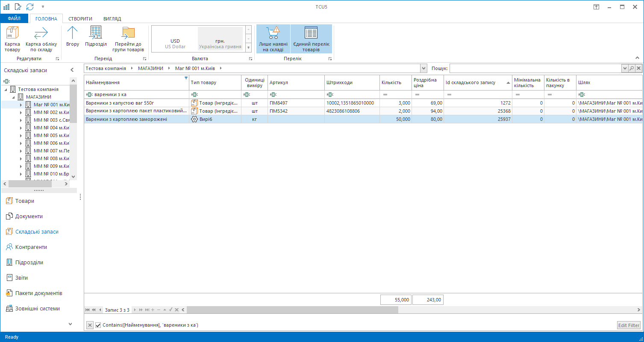
Task: Select грн. Українська гривня currency
Action: pyautogui.click(x=220, y=39)
